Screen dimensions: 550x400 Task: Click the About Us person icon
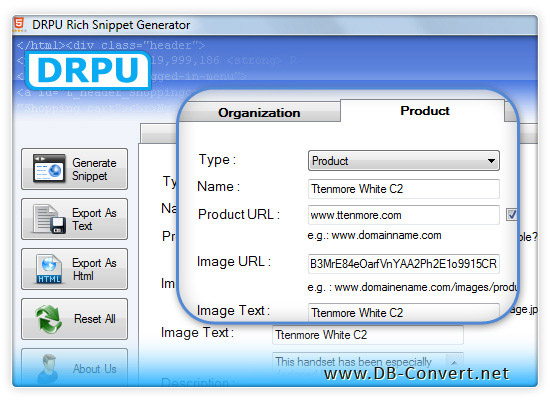tap(48, 368)
